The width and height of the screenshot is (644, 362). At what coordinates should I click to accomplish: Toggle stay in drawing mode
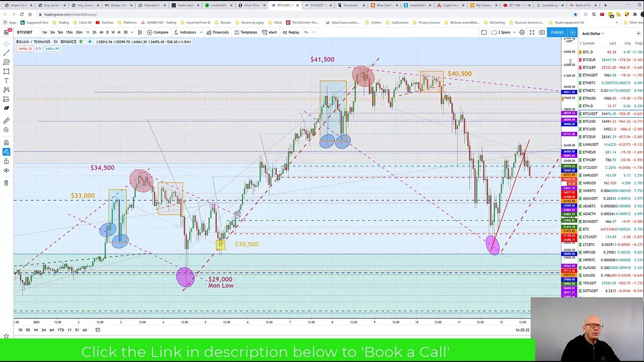pos(6,152)
